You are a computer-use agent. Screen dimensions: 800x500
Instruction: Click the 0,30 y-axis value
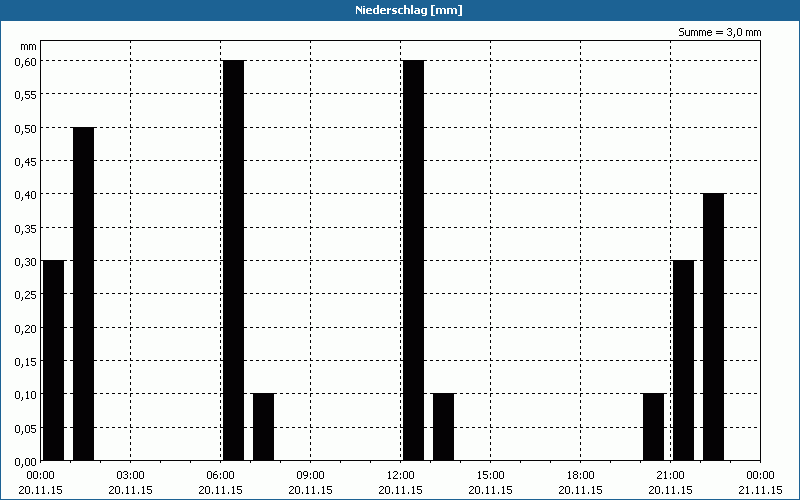26,261
